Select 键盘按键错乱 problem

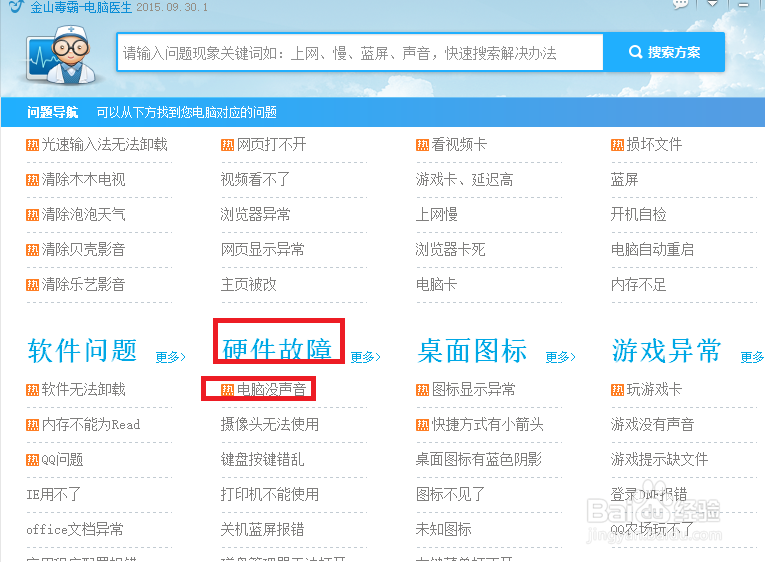[x=262, y=460]
